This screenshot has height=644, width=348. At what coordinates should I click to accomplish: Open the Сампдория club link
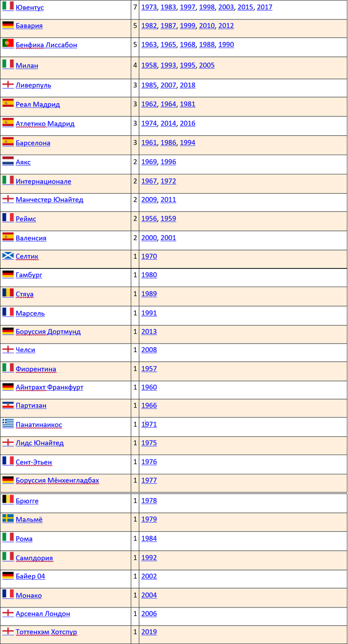[x=34, y=558]
